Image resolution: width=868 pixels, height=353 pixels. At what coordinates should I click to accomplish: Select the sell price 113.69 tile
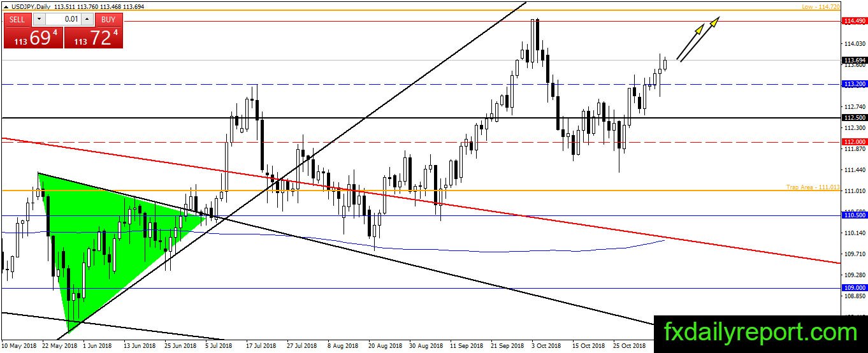point(33,38)
